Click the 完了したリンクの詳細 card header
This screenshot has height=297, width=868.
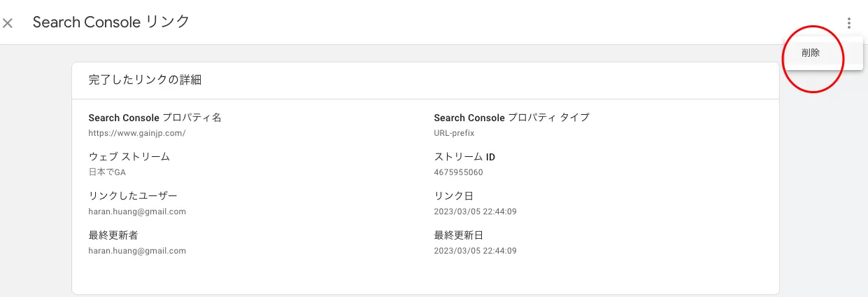tap(145, 80)
